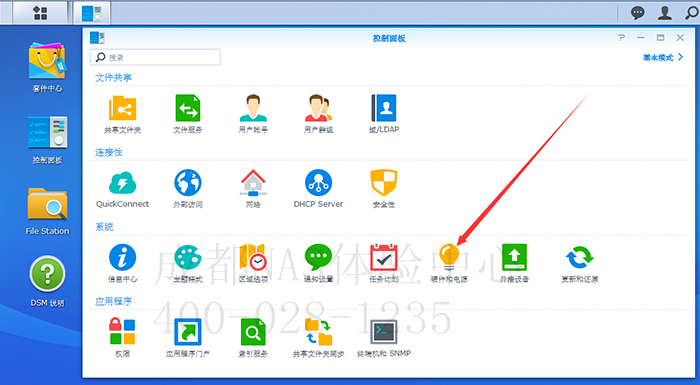Open QuickConnect settings icon
700x385 pixels.
click(122, 183)
